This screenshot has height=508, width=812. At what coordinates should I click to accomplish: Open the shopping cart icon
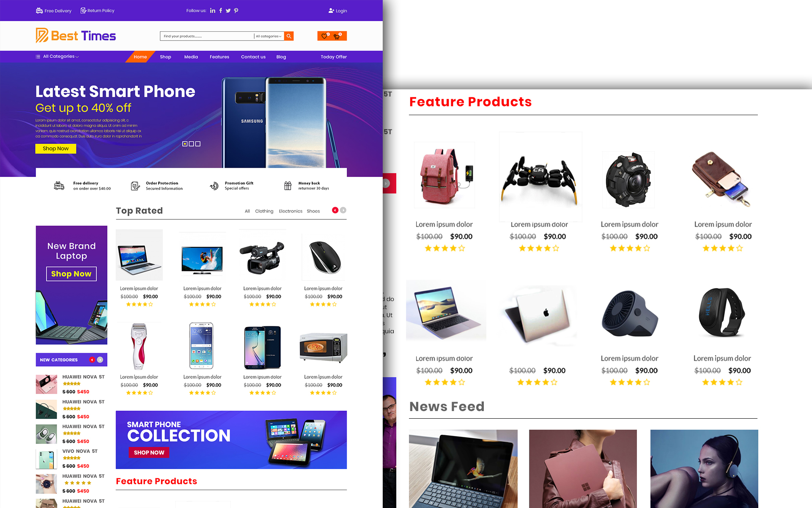point(337,36)
